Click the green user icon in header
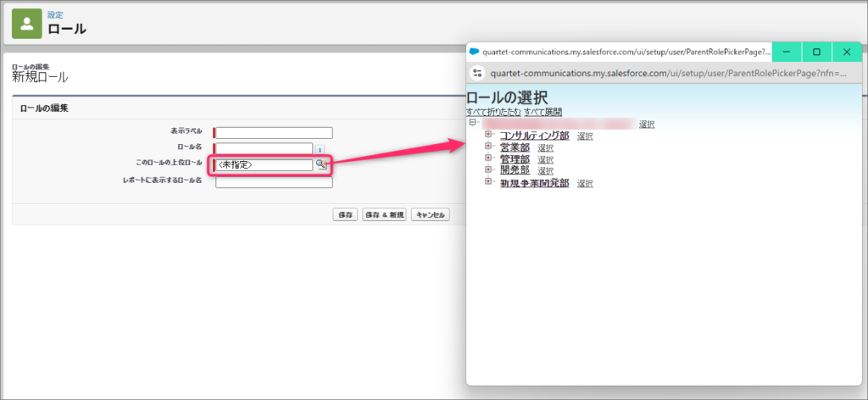The image size is (868, 400). [x=26, y=23]
